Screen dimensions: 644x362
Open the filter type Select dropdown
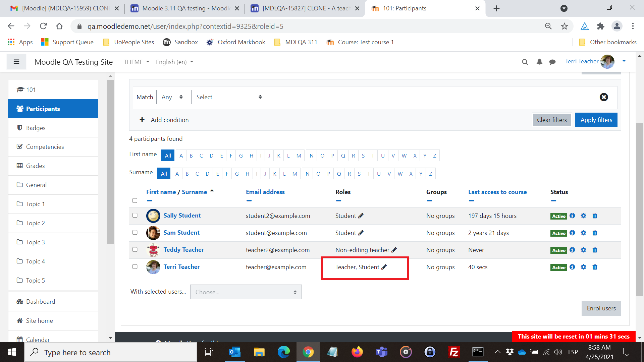click(x=229, y=97)
